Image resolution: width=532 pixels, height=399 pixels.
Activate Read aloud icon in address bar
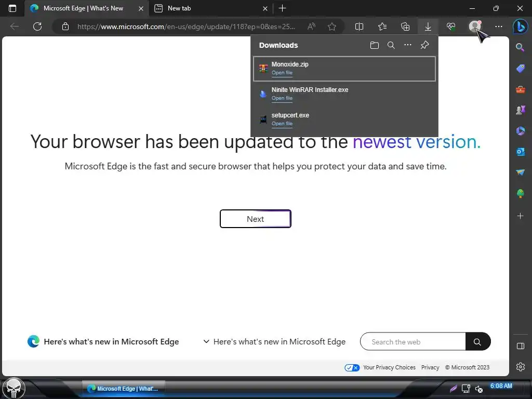(x=311, y=26)
